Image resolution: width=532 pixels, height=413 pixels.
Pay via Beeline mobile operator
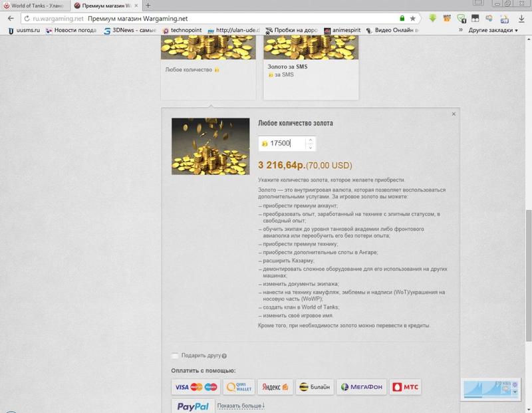pos(313,386)
